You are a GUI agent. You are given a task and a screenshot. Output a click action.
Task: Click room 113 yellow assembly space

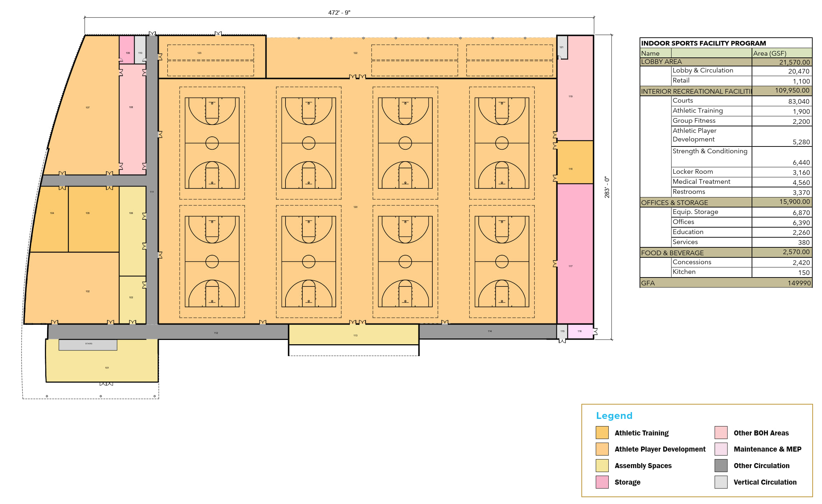coord(354,334)
